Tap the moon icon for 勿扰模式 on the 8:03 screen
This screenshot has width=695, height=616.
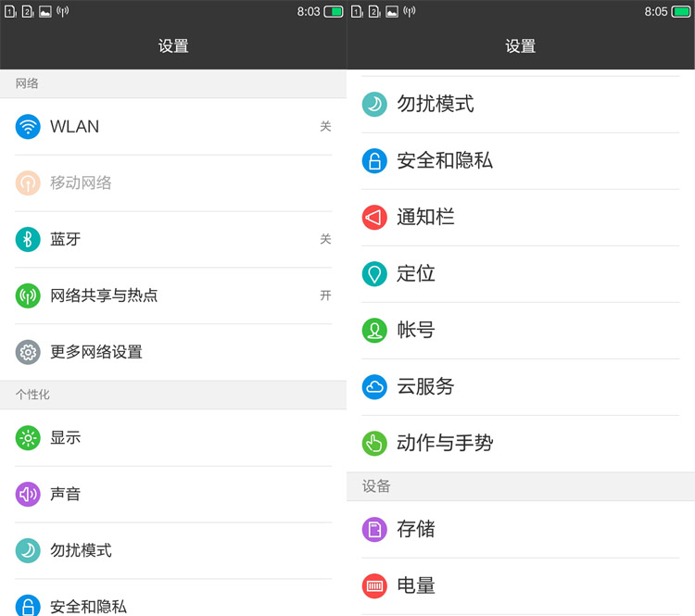click(x=28, y=550)
